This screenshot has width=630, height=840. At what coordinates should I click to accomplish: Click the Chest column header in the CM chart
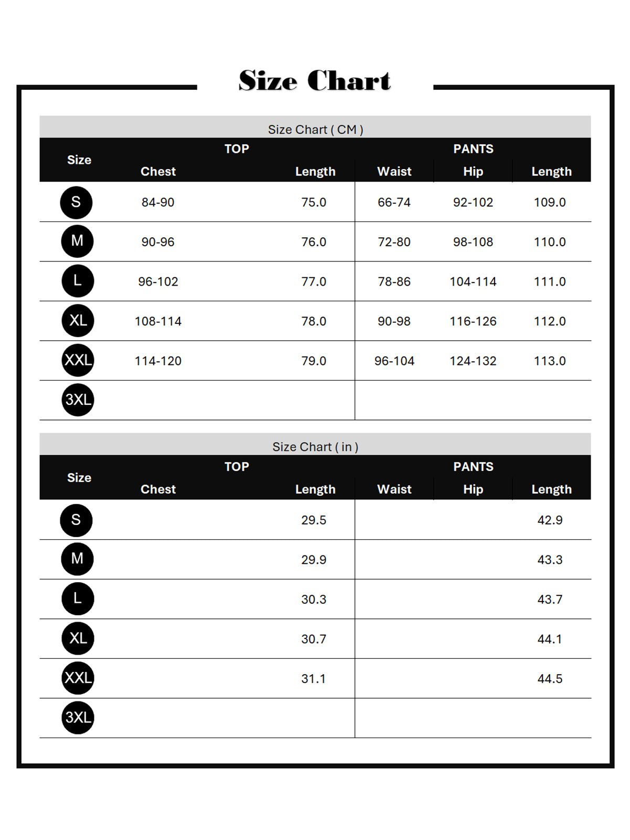pos(158,172)
